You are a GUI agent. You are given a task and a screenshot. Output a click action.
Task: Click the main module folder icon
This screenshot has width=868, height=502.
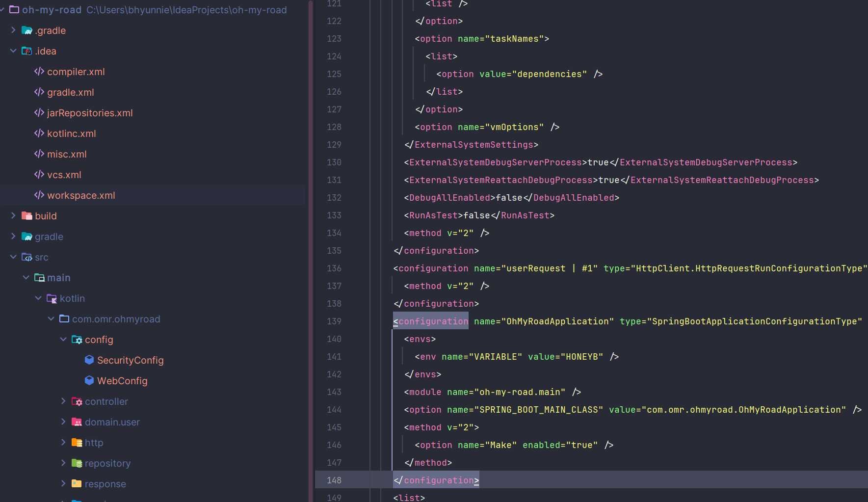[x=40, y=278]
